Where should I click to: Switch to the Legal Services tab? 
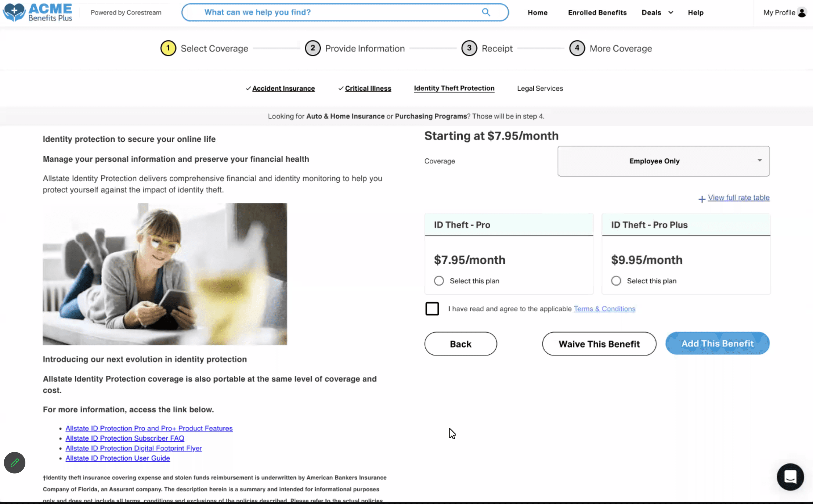click(x=540, y=88)
